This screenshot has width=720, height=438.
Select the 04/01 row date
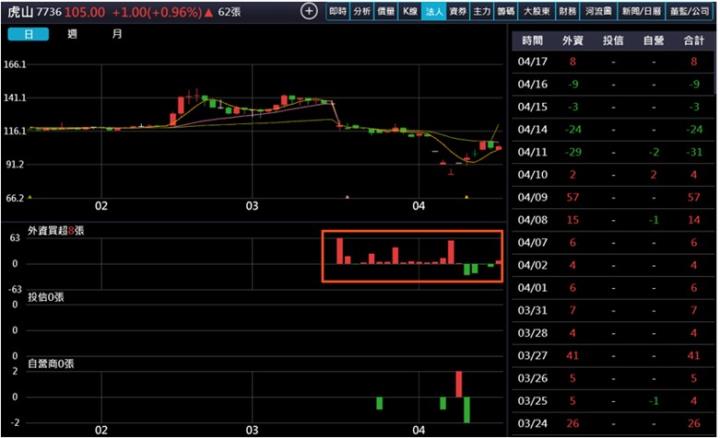coord(533,288)
